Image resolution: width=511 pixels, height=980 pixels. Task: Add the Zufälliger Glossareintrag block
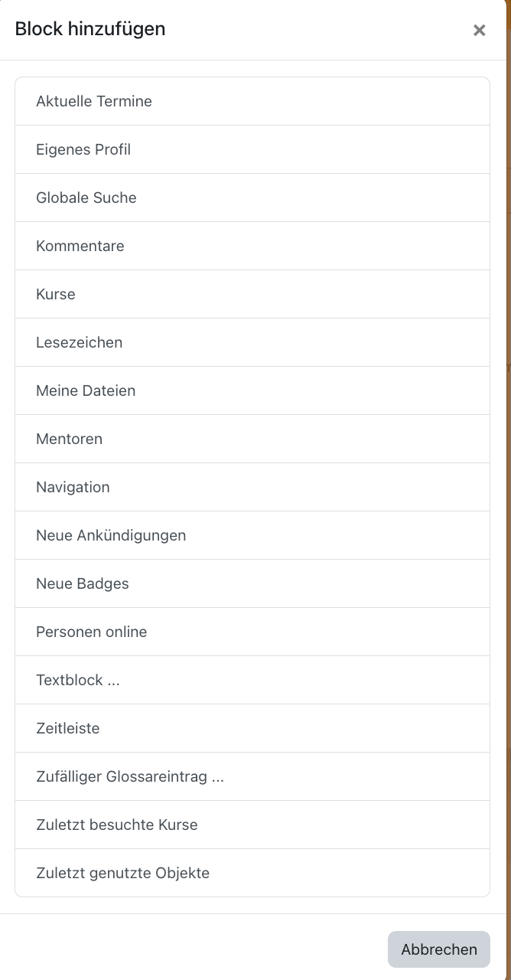point(252,776)
